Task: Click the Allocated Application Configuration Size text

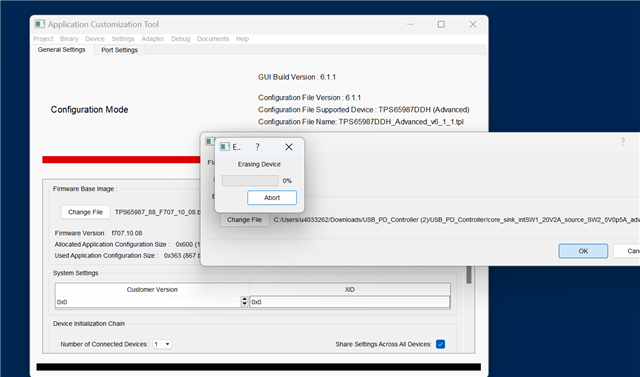Action: click(127, 244)
